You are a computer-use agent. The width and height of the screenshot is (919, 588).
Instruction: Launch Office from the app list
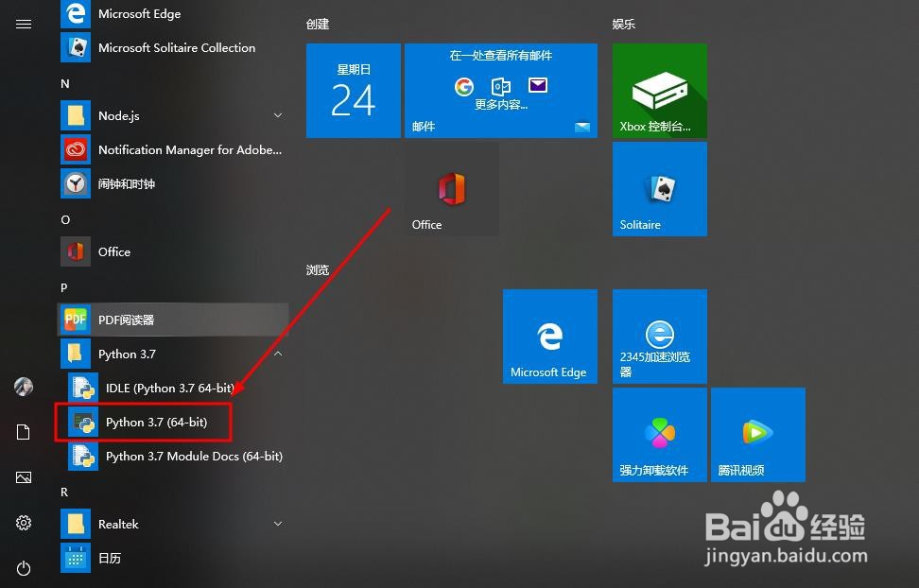point(175,251)
